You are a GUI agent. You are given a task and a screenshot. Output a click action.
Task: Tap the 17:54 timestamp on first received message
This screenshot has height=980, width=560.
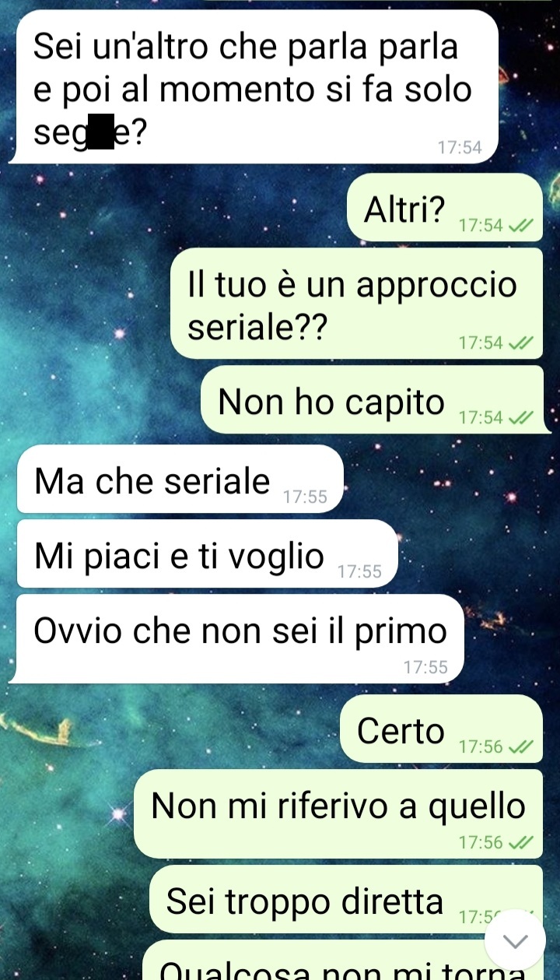point(460,147)
